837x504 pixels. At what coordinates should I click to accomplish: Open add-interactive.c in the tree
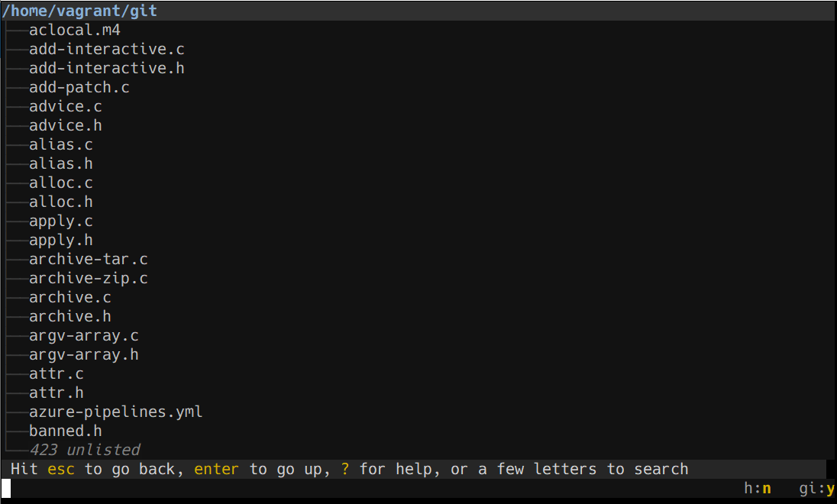click(x=107, y=49)
